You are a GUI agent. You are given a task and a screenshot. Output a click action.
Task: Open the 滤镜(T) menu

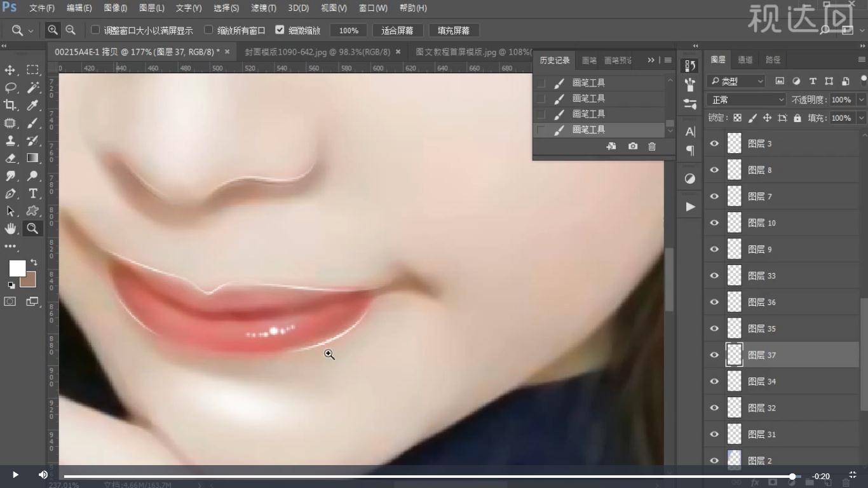pos(264,8)
